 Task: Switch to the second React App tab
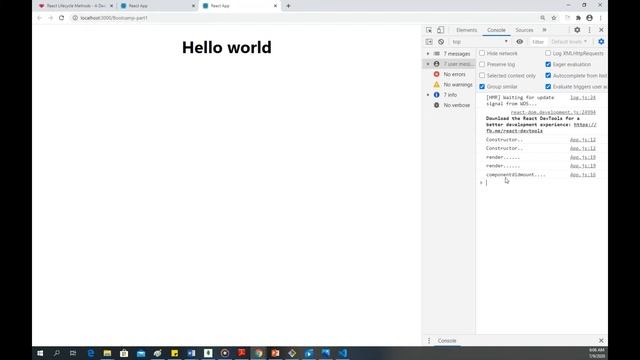click(x=157, y=6)
